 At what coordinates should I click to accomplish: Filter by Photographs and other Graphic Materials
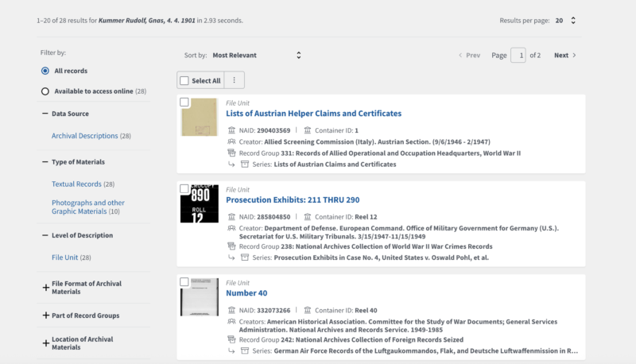pyautogui.click(x=87, y=207)
